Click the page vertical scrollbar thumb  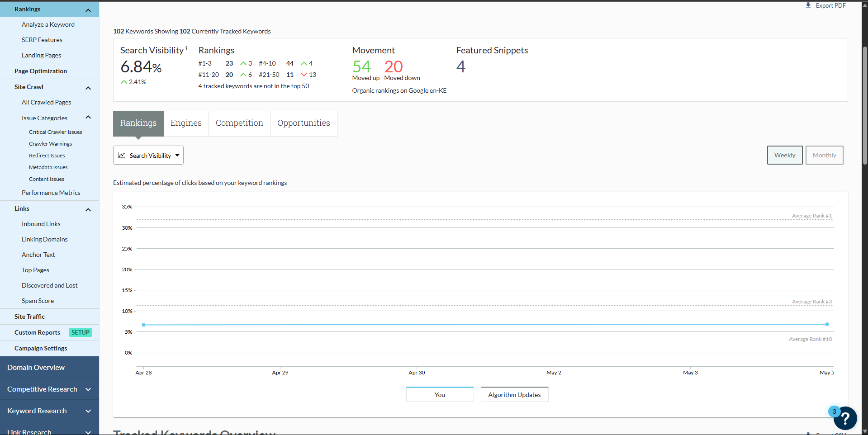(x=865, y=105)
